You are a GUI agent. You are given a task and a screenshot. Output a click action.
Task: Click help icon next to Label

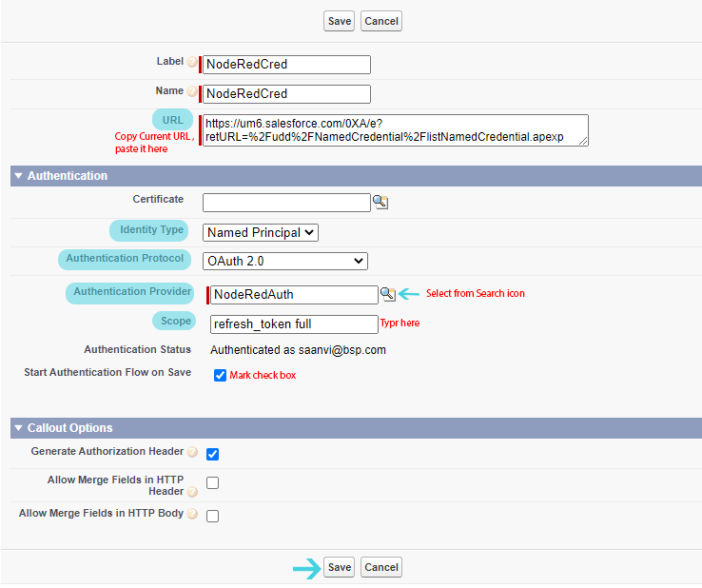(192, 63)
